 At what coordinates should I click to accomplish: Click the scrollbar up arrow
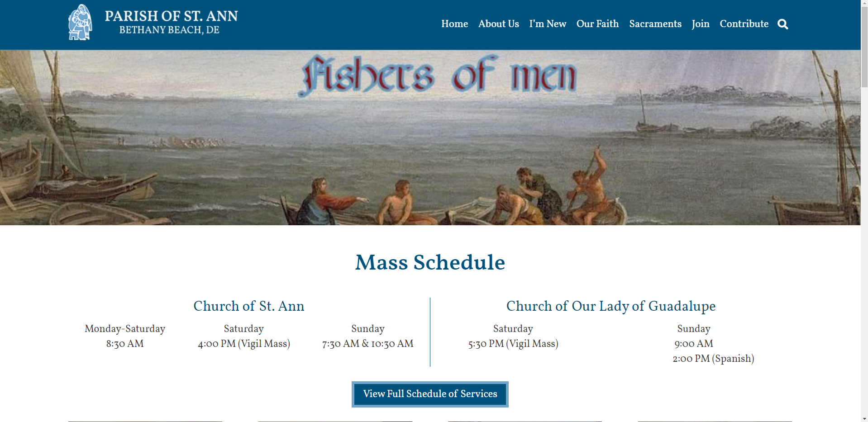(864, 3)
